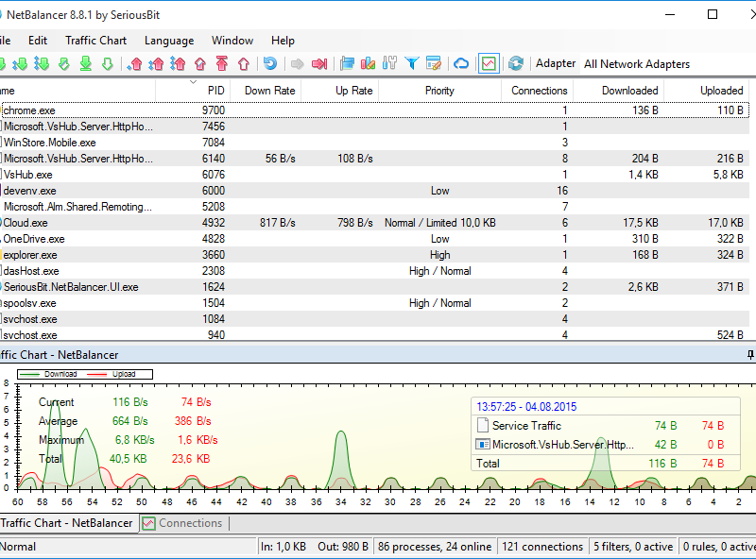Click the green download arrow with underline bar
The height and width of the screenshot is (559, 756).
[x=86, y=63]
